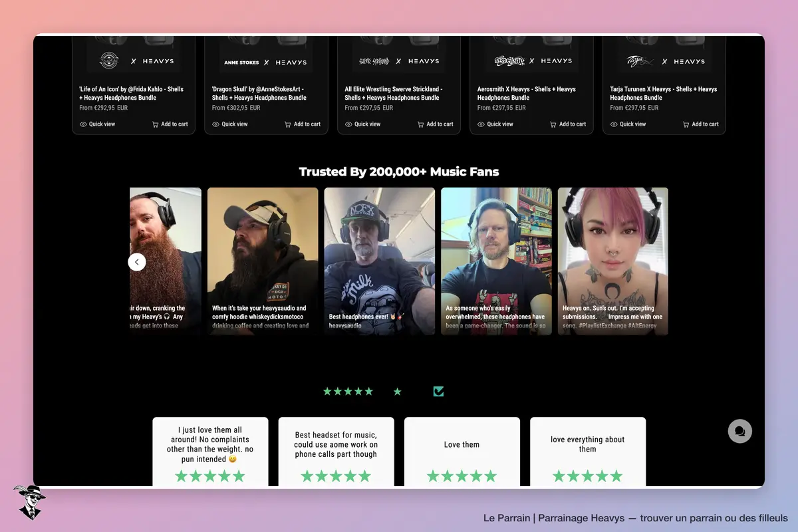Open the 'cranking the' long-beard testimonial photo
Viewport: 798px width, 532px height.
166,261
